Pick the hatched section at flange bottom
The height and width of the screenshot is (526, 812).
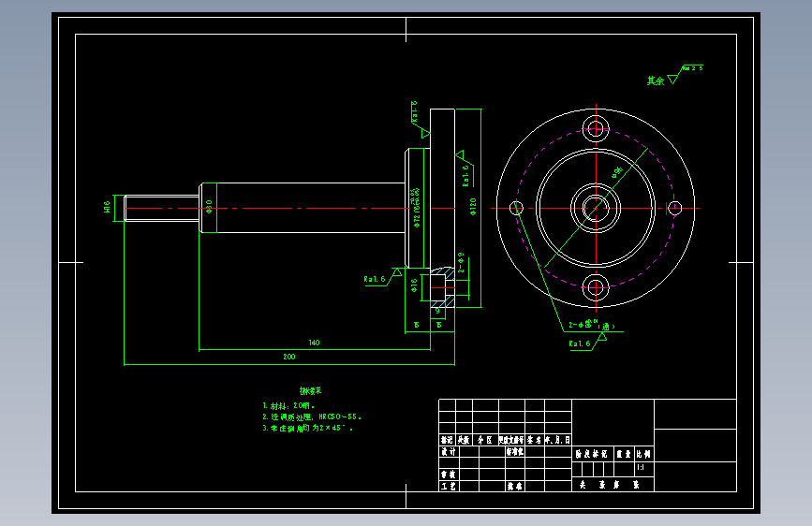tap(443, 287)
